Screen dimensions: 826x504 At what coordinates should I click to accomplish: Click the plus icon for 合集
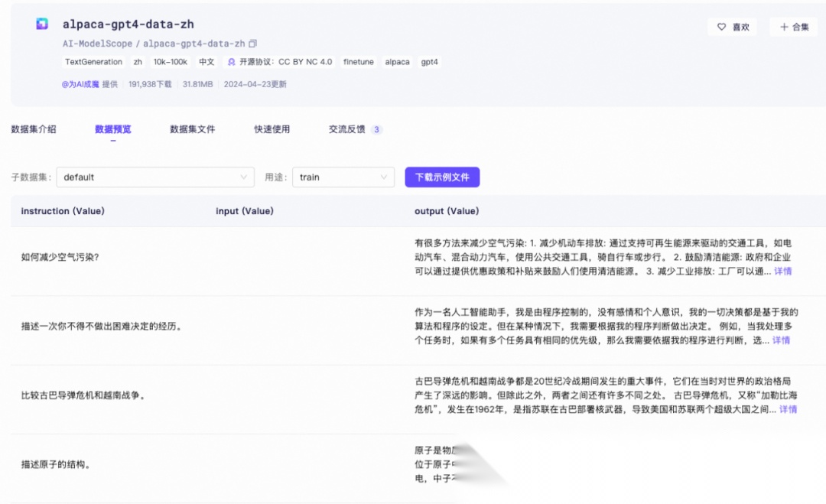point(784,27)
